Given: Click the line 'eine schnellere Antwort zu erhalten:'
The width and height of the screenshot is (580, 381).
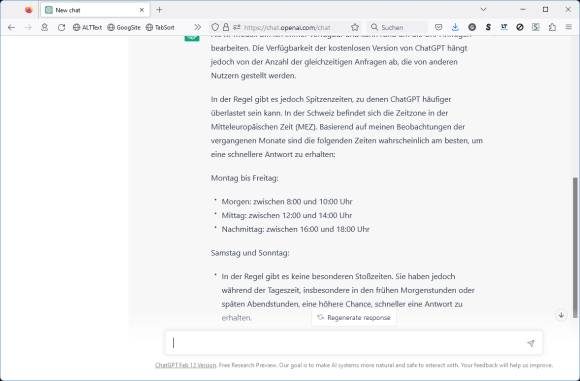Looking at the screenshot, I should pyautogui.click(x=273, y=154).
